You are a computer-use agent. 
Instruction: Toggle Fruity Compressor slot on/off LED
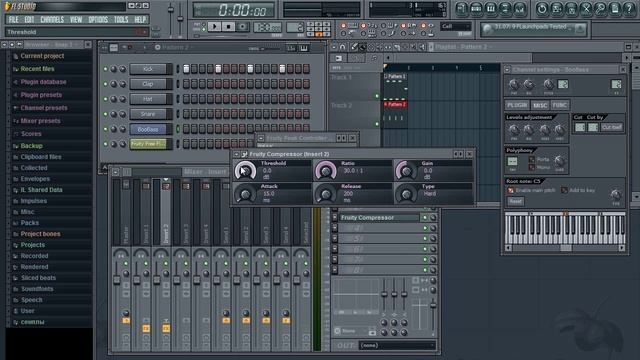click(x=425, y=218)
